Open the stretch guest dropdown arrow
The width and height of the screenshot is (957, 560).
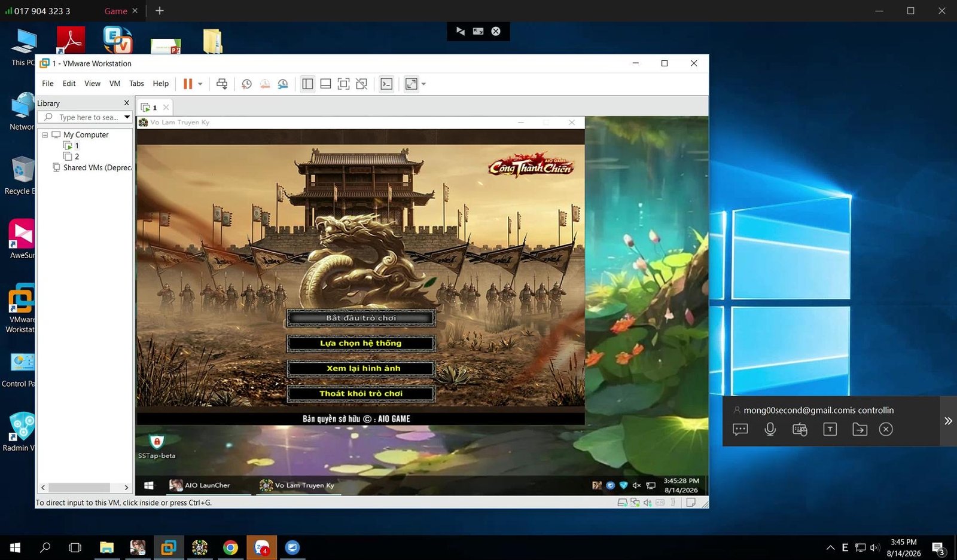tap(423, 84)
